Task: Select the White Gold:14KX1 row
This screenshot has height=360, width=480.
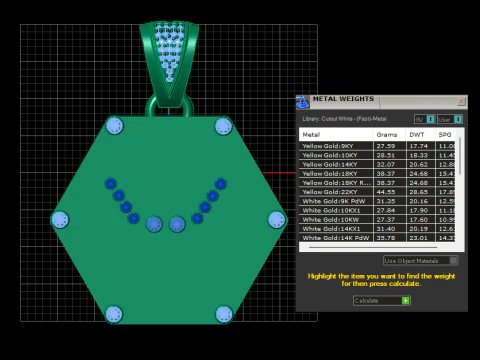Action: 377,229
